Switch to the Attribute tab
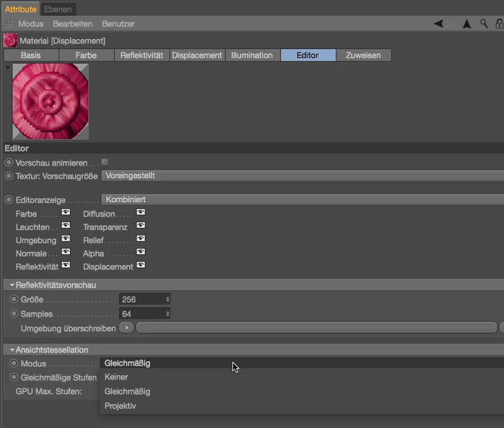 [21, 9]
